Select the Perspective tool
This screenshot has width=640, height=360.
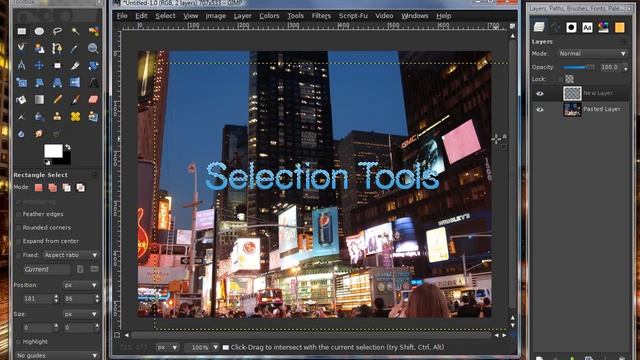coord(57,82)
